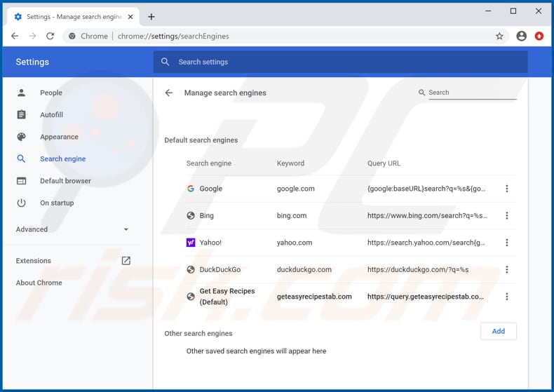Maximize the Chrome window
This screenshot has height=392, width=554.
pos(513,11)
